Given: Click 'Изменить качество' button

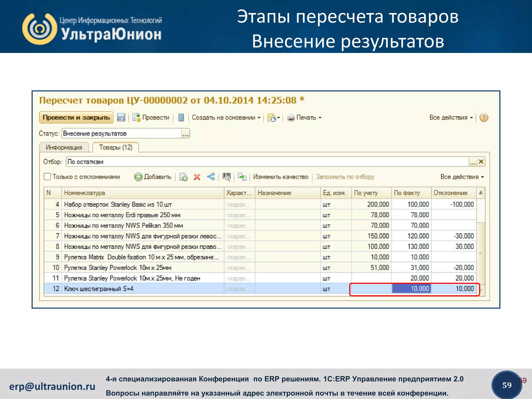Looking at the screenshot, I should pyautogui.click(x=281, y=177).
